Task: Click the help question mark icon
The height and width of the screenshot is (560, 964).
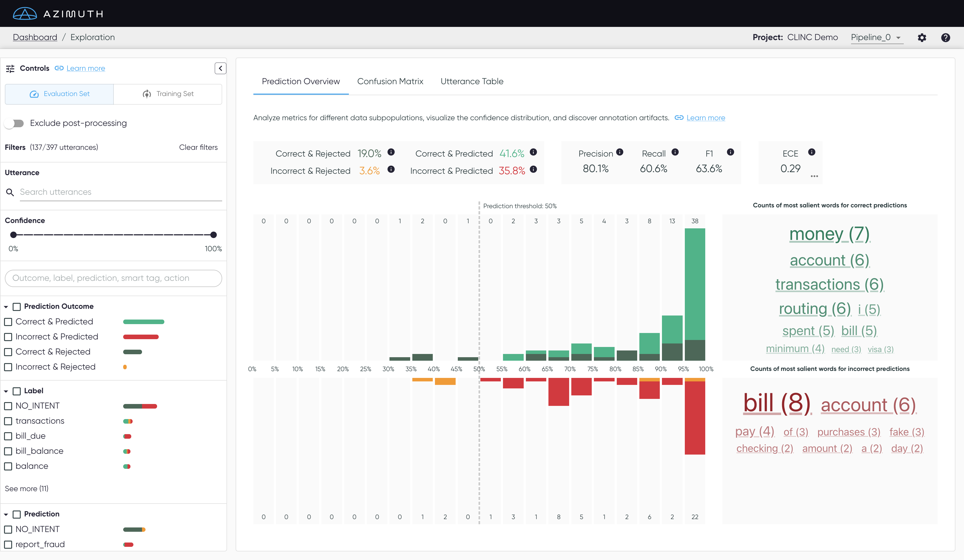Action: tap(945, 37)
